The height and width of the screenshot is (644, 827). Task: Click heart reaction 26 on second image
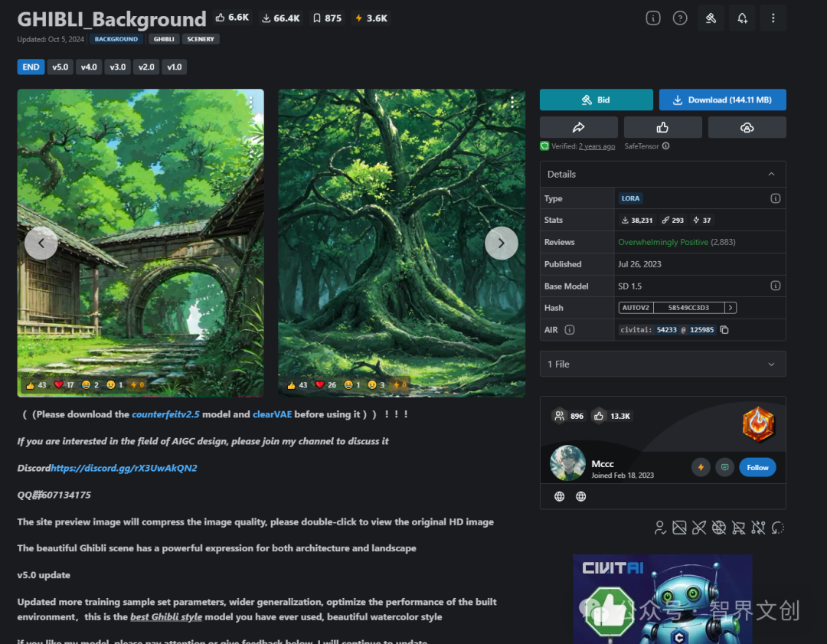click(x=325, y=385)
